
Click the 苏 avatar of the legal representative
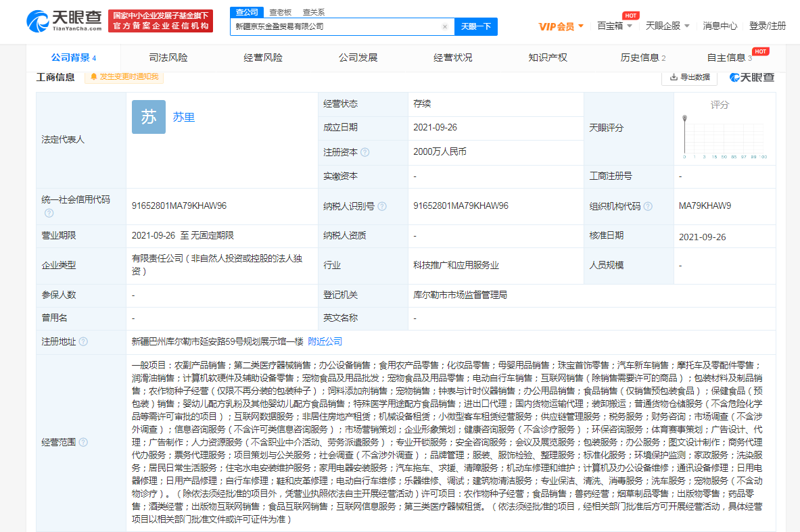click(x=149, y=117)
